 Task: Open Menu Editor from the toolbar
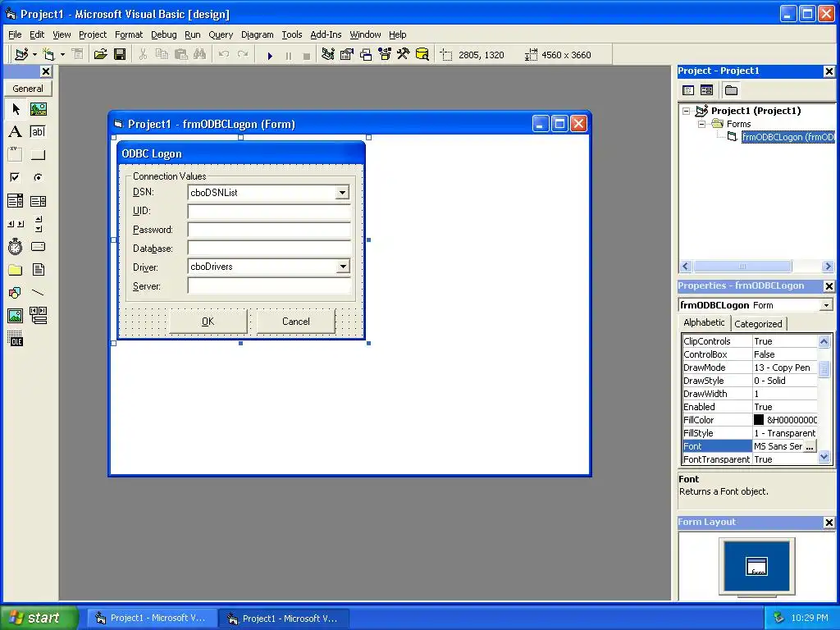point(78,55)
